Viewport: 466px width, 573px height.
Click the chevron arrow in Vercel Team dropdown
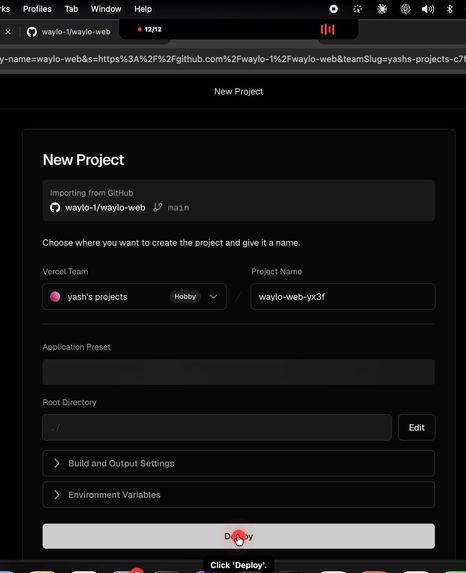[x=213, y=296]
